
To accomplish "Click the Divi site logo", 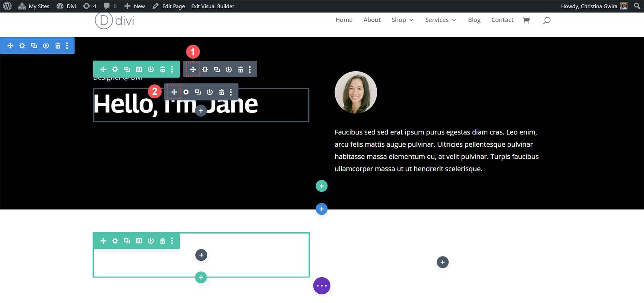I will (x=114, y=20).
